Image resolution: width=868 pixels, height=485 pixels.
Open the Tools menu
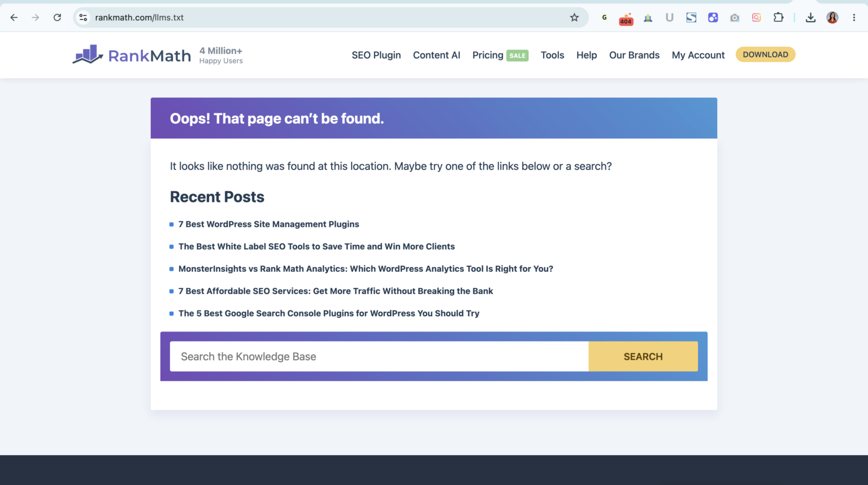(552, 55)
